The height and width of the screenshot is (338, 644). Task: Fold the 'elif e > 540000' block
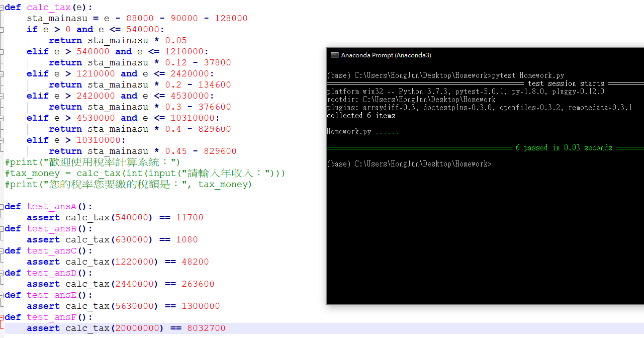point(2,51)
